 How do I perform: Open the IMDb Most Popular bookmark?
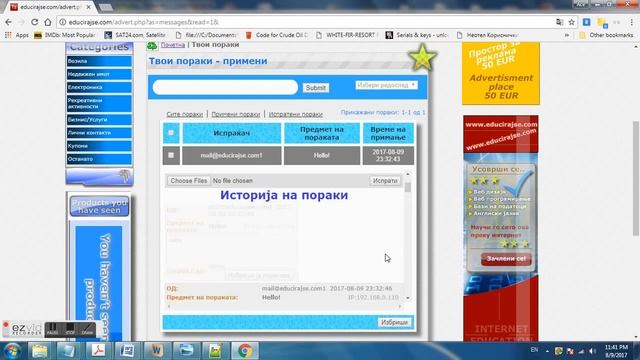(x=64, y=35)
